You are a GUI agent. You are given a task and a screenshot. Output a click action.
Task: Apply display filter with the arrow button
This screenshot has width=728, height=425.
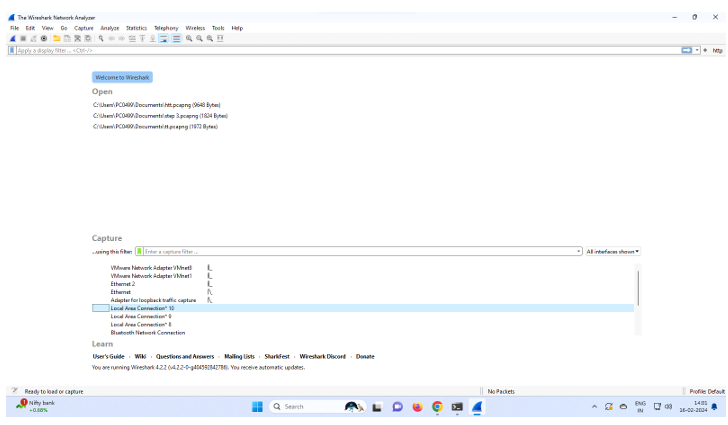(686, 50)
